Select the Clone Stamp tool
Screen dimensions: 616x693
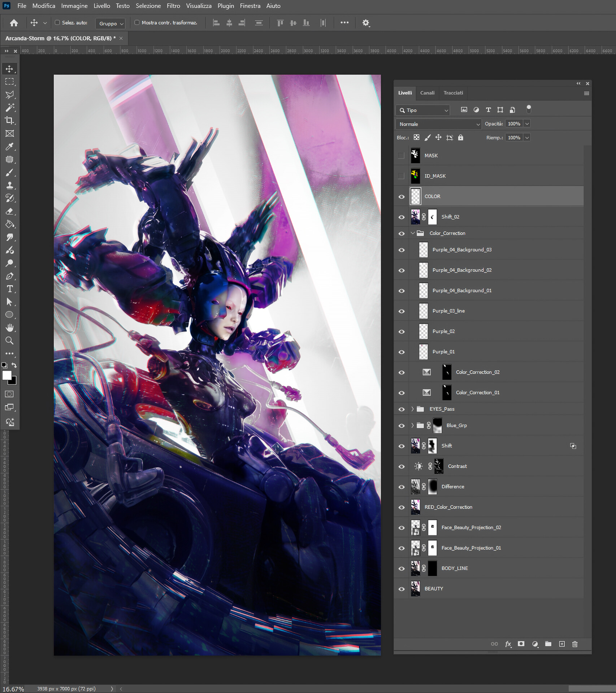click(10, 186)
